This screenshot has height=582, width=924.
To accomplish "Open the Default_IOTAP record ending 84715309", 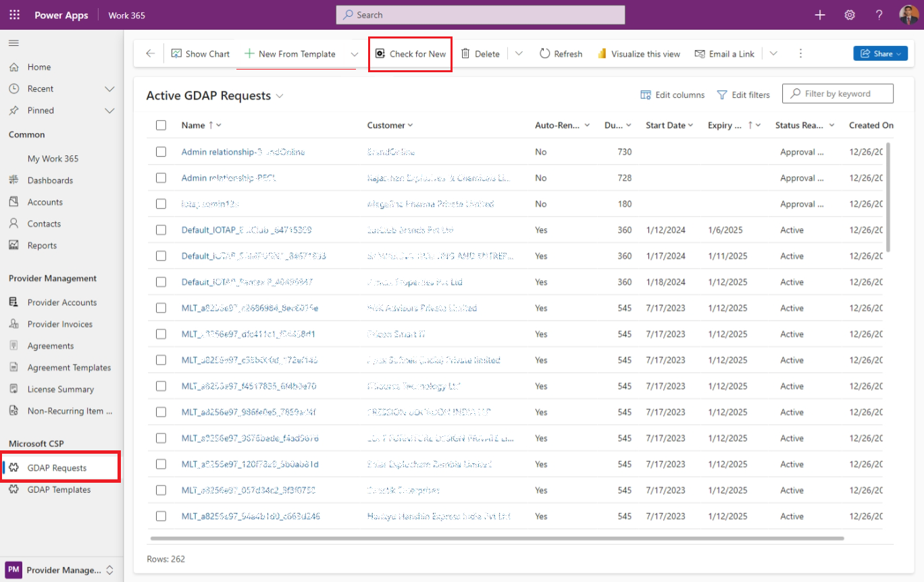I will coord(247,230).
